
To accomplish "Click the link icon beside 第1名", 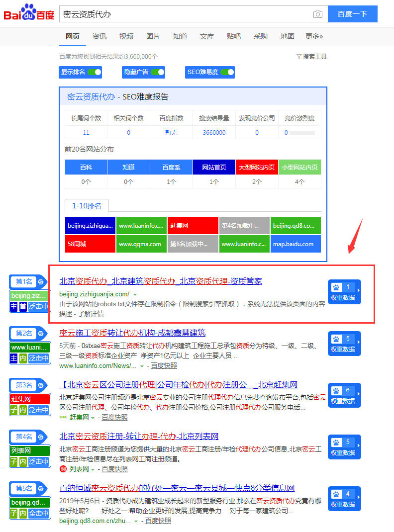I will [41, 281].
